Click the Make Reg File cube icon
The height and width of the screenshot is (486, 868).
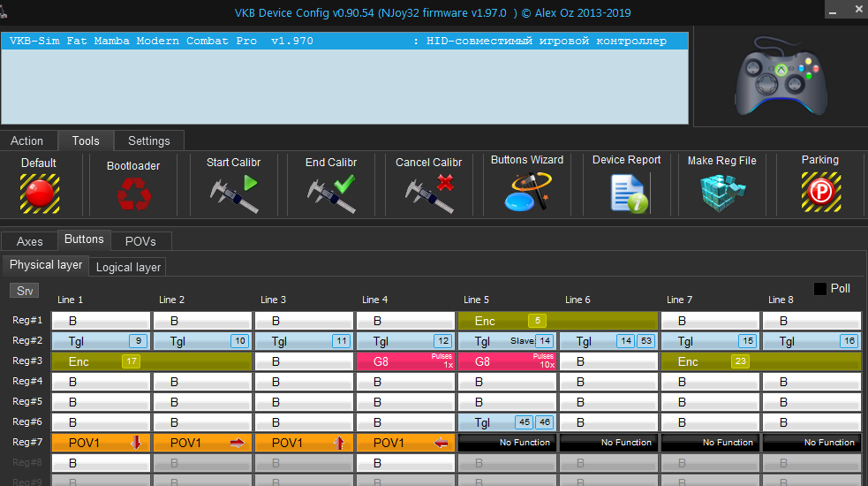pyautogui.click(x=722, y=193)
